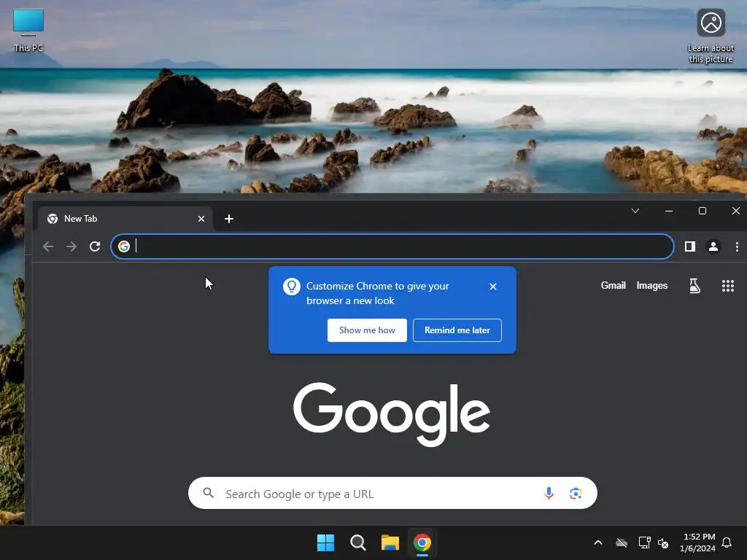This screenshot has height=560, width=747.
Task: Open Windows Search from the taskbar
Action: (357, 542)
